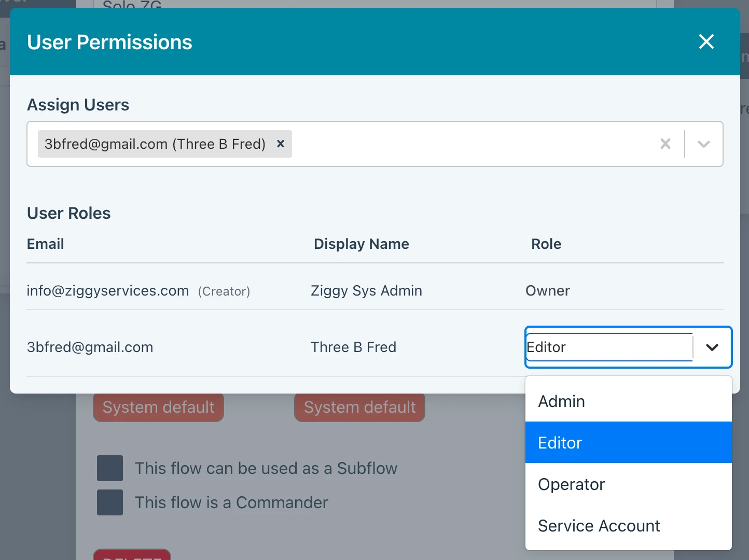This screenshot has width=749, height=560.
Task: Click the Editor role text input
Action: pyautogui.click(x=608, y=347)
